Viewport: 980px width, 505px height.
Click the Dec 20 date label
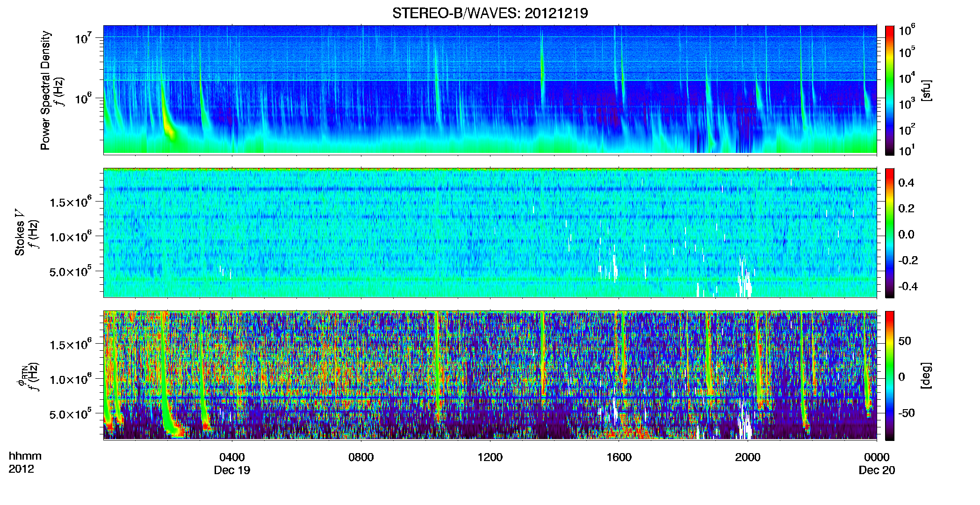877,470
